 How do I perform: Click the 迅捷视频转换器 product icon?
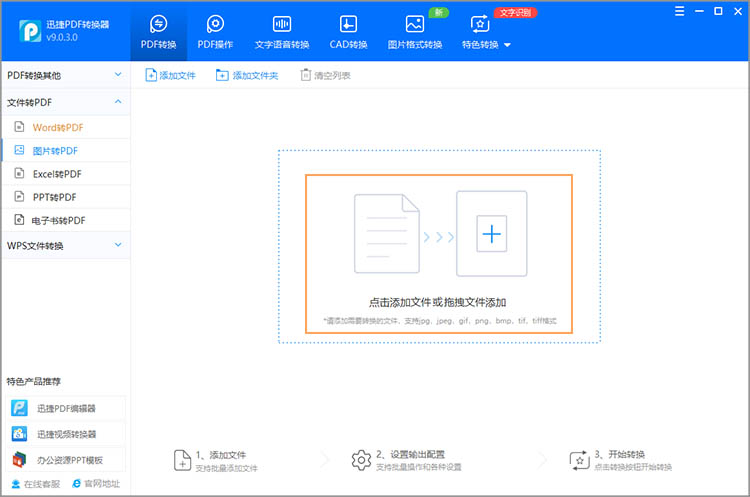(x=19, y=434)
